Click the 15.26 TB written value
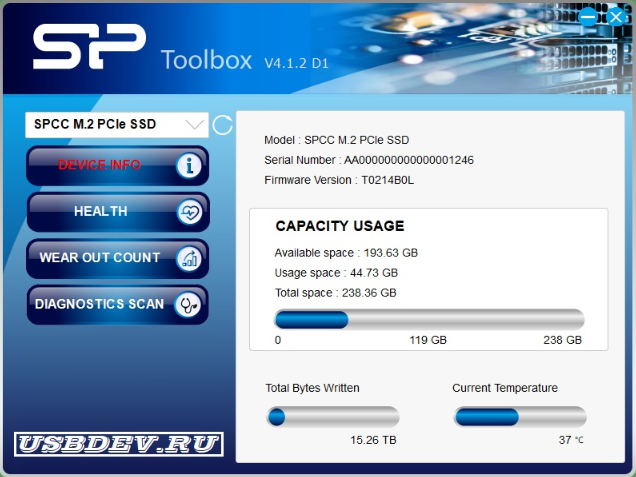The height and width of the screenshot is (477, 636). [373, 440]
